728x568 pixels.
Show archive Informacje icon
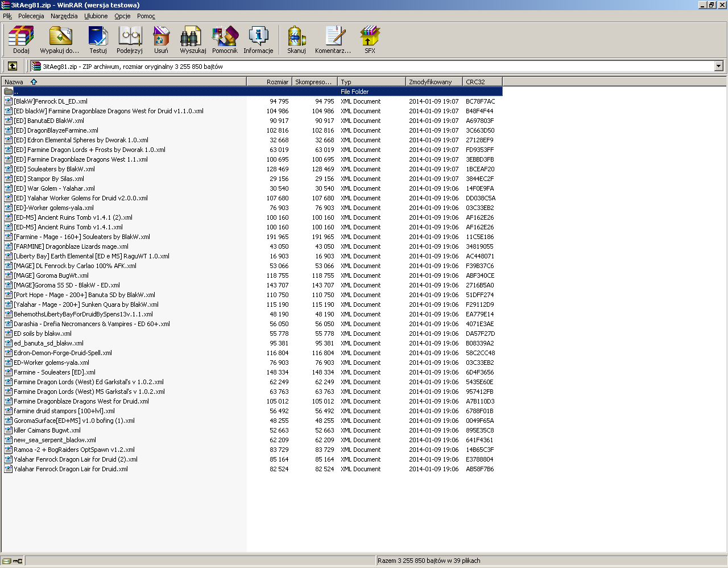(x=258, y=39)
